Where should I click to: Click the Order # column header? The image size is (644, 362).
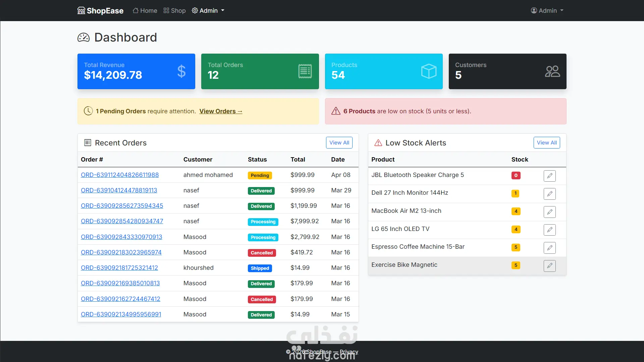click(92, 160)
